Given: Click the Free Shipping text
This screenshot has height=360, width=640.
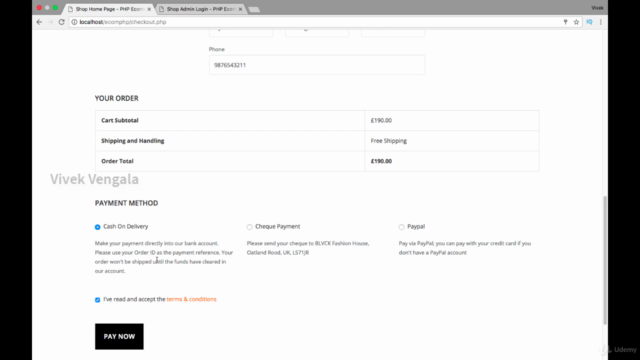Looking at the screenshot, I should coord(389,141).
